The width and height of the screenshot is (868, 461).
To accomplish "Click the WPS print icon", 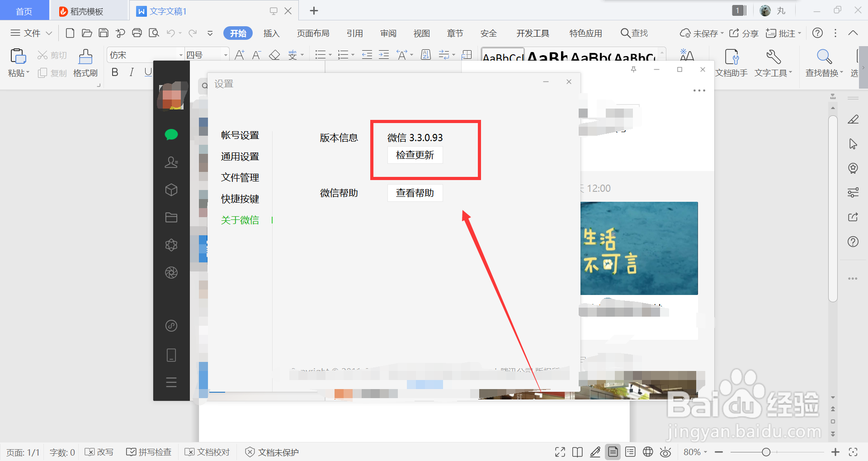I will pos(137,33).
